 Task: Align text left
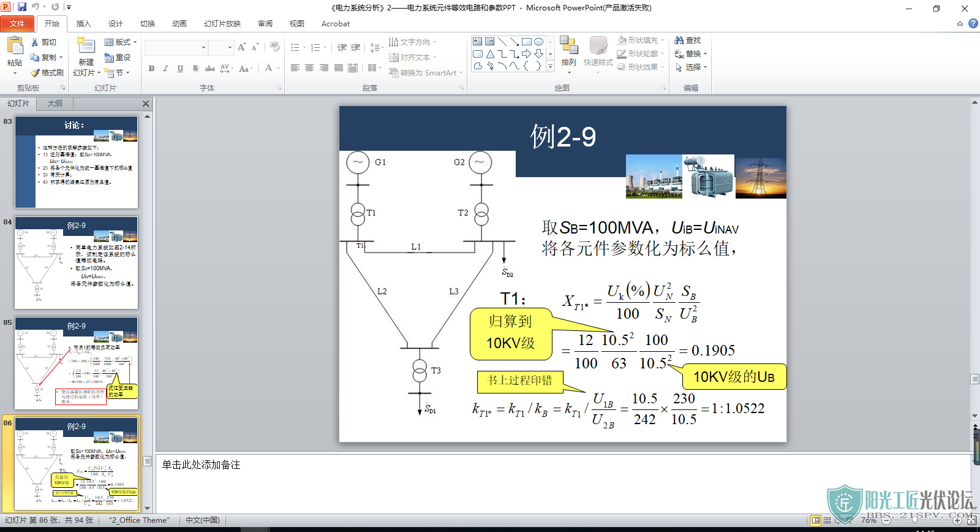[295, 68]
